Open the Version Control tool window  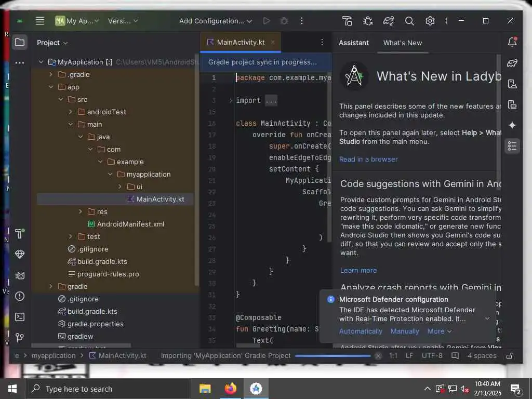coord(20,337)
